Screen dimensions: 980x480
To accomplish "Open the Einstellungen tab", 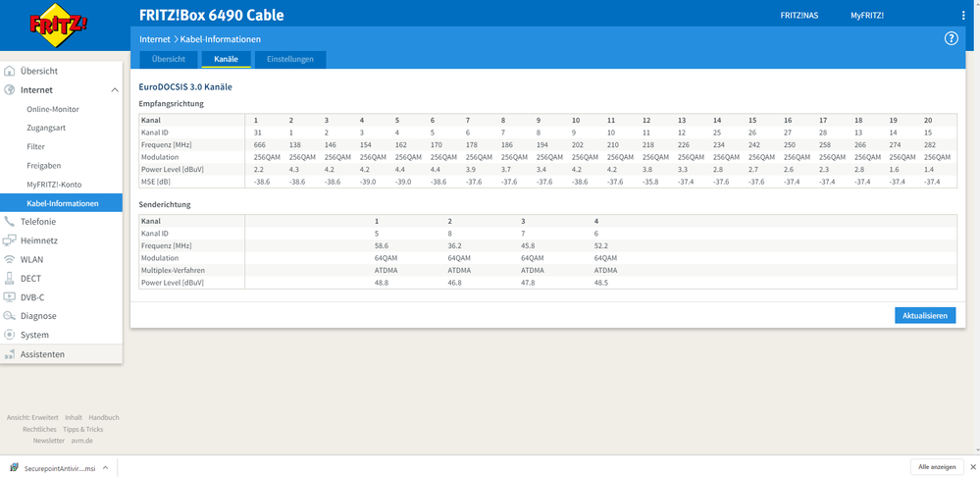I will 290,59.
